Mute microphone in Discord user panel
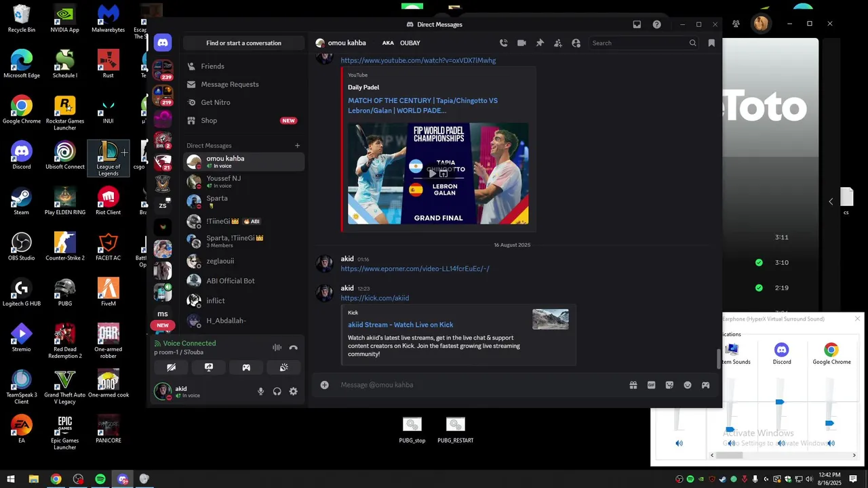 click(x=260, y=391)
